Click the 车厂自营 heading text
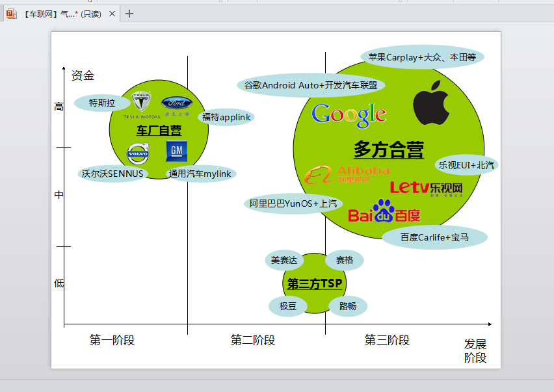 [159, 131]
